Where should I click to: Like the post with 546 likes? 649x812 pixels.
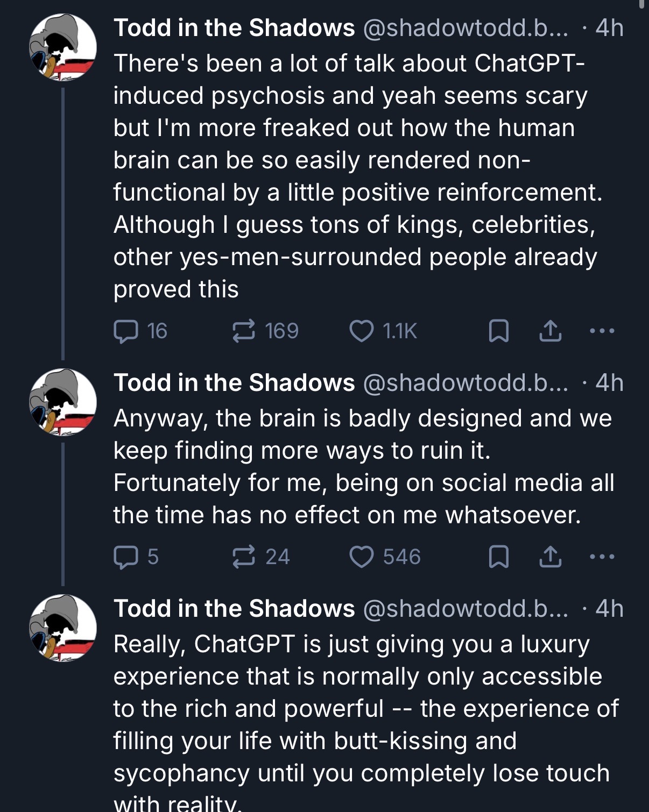385,557
